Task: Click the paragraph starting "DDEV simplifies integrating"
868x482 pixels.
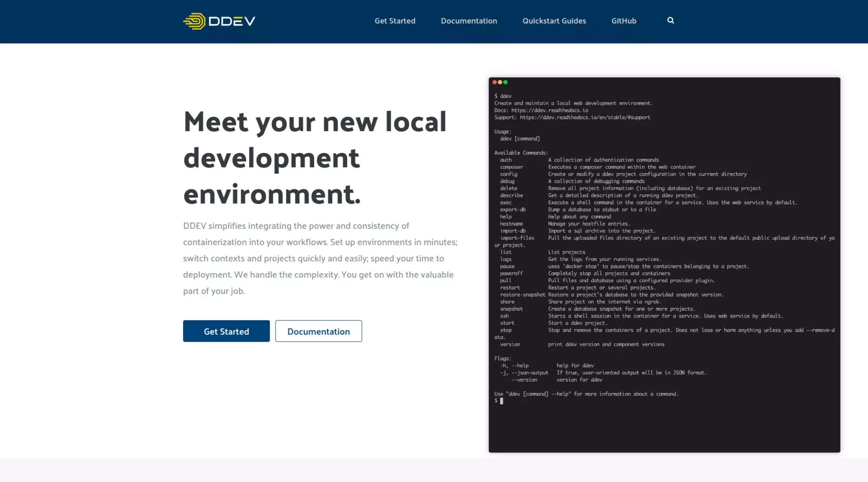Action: [x=320, y=258]
